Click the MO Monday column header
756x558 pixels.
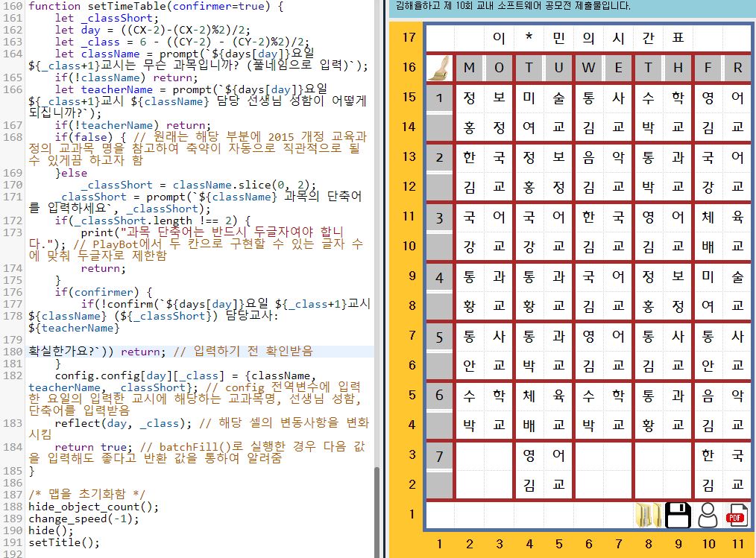(x=484, y=68)
